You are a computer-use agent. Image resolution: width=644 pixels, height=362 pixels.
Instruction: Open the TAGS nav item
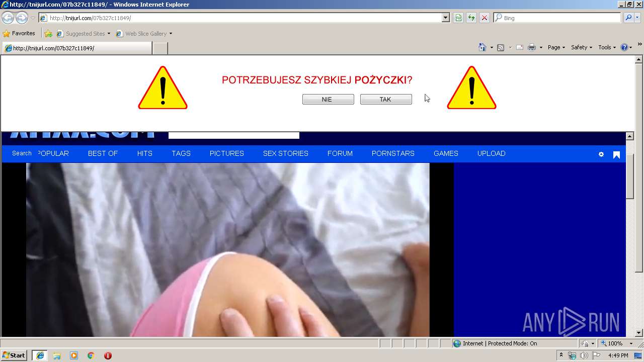tap(181, 153)
